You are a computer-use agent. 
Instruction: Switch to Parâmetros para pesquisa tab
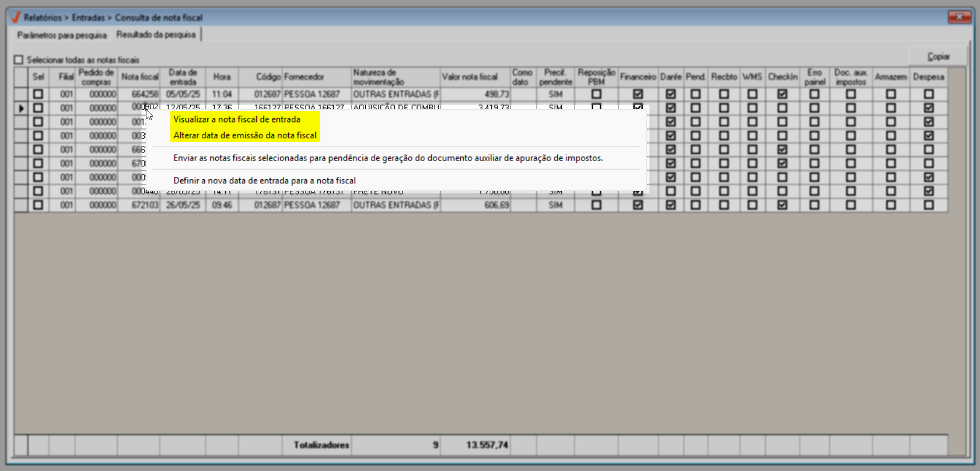pyautogui.click(x=62, y=35)
